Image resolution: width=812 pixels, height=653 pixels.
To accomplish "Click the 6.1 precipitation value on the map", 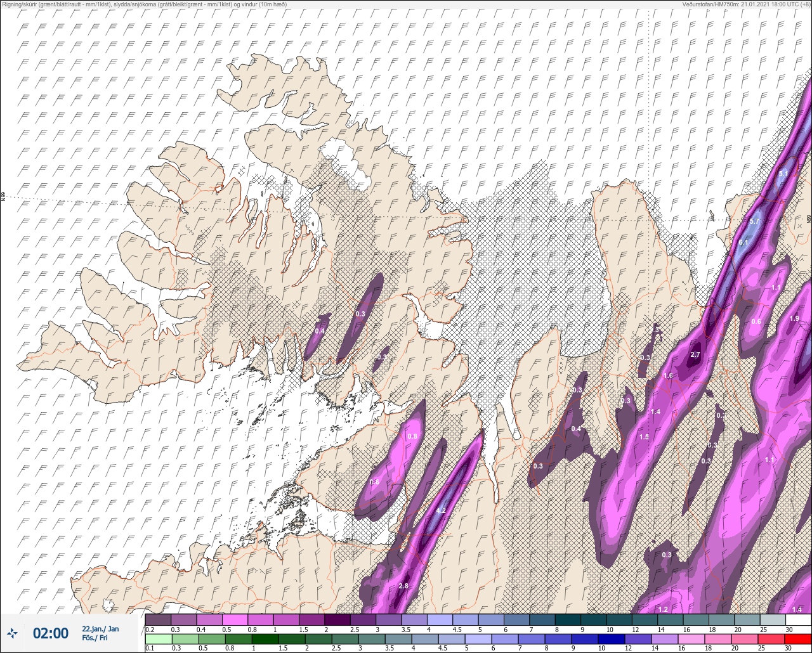I will pos(744,243).
